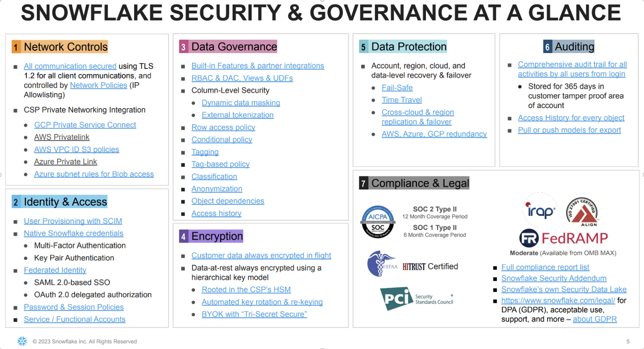This screenshot has height=349, width=644.
Task: Open Native Snowflake credentials link
Action: [x=74, y=233]
